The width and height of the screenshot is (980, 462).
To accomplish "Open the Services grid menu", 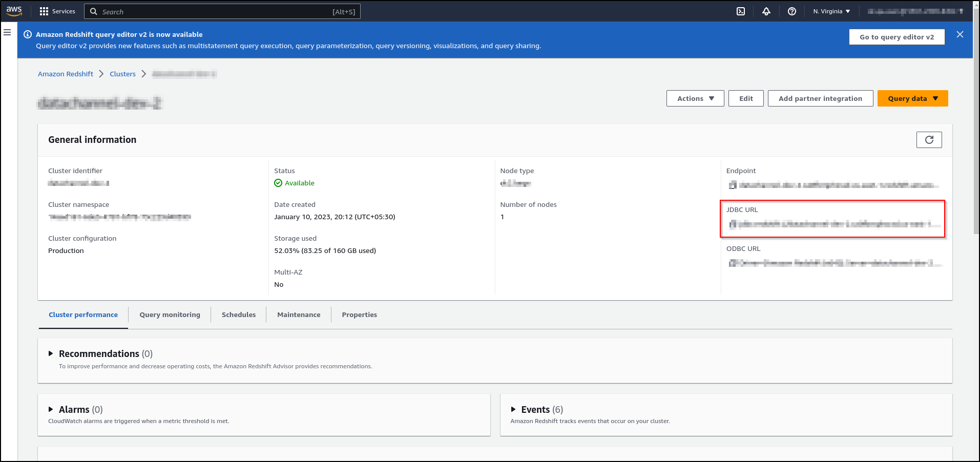I will pos(44,11).
